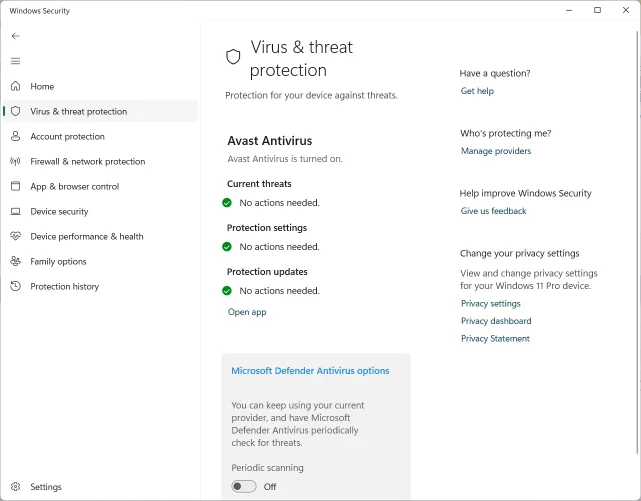Open the Avast app via Open app
The width and height of the screenshot is (641, 501).
click(x=247, y=312)
